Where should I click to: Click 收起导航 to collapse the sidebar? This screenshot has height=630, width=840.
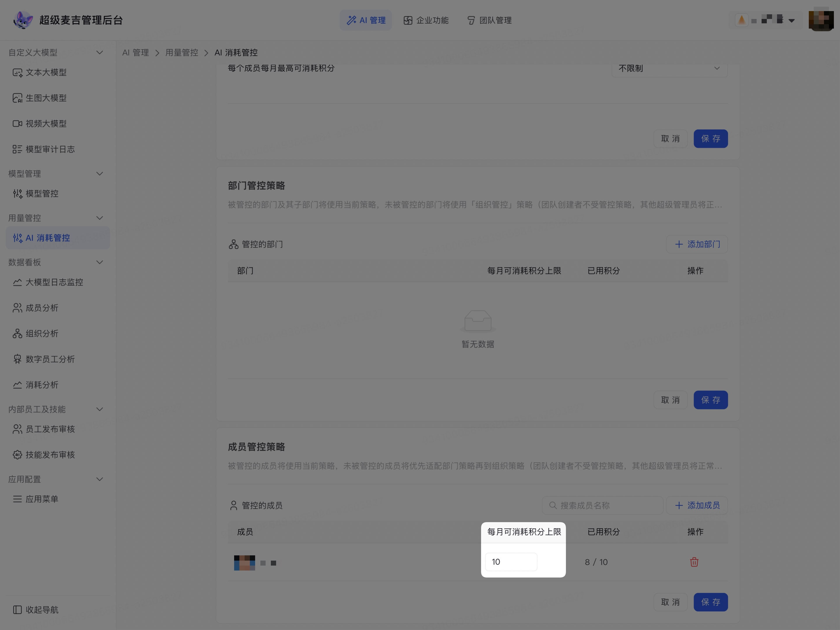click(36, 610)
